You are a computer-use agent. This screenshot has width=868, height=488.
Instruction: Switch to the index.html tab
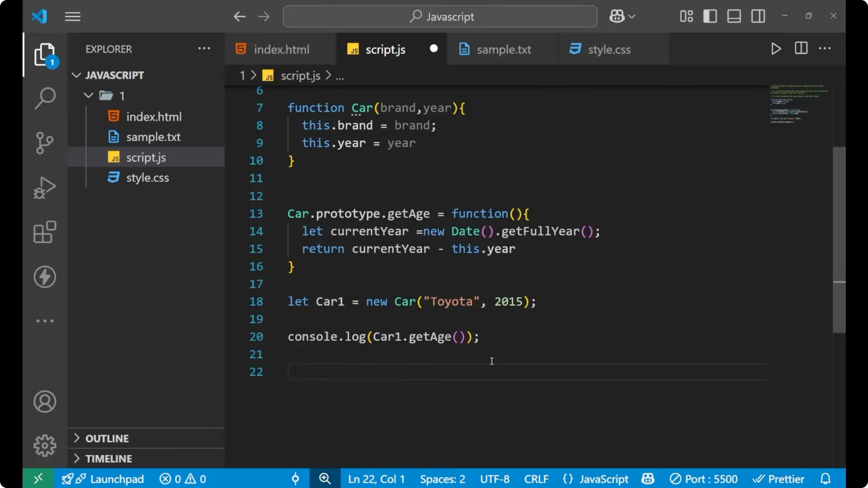click(280, 49)
